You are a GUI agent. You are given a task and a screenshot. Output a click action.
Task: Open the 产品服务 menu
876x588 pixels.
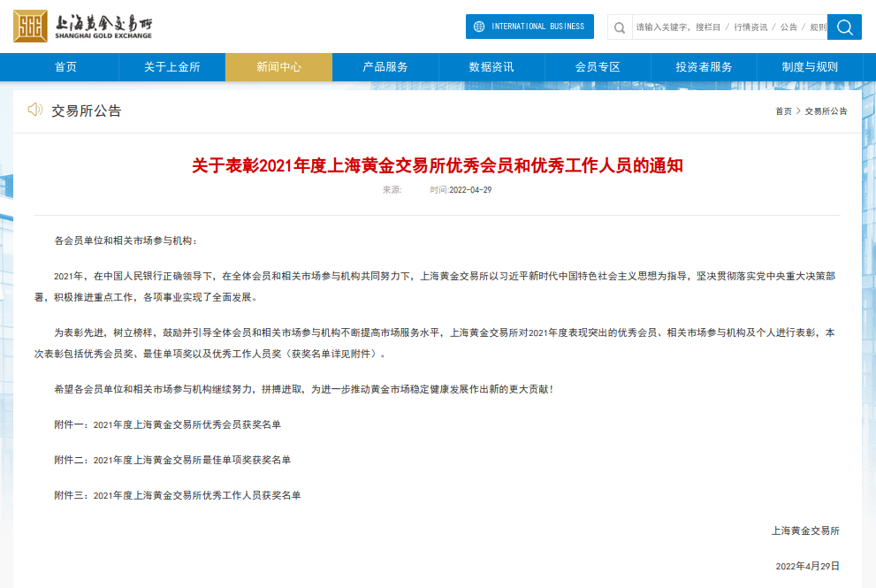coord(385,67)
